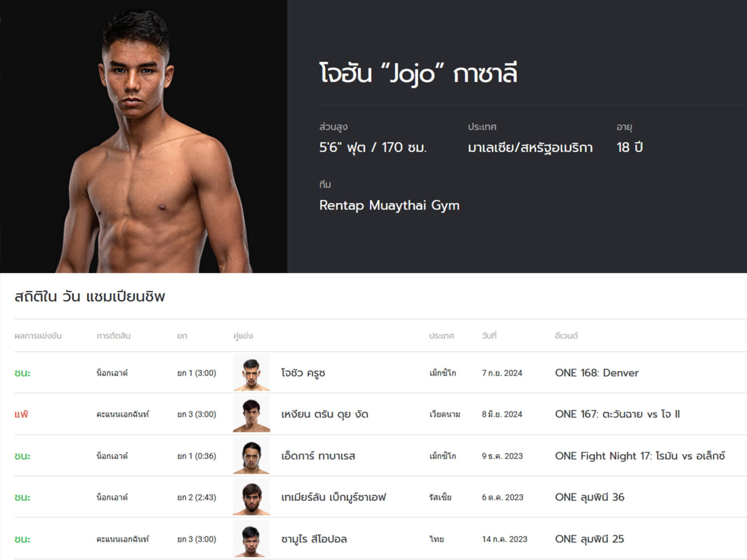Viewport: 747px width, 560px height.
Task: Open opponent photo of ซามูไร สีโอปอล
Action: click(251, 539)
